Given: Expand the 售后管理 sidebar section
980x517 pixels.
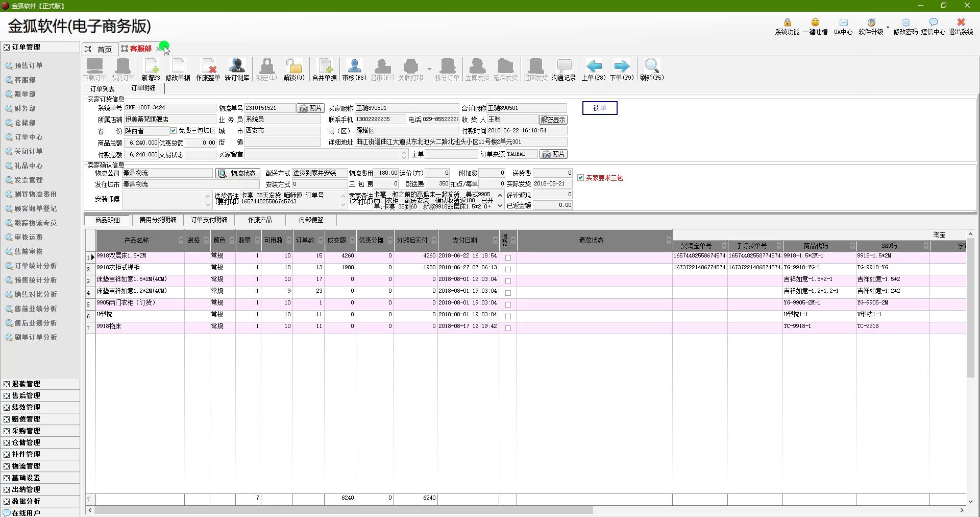Looking at the screenshot, I should click(40, 395).
